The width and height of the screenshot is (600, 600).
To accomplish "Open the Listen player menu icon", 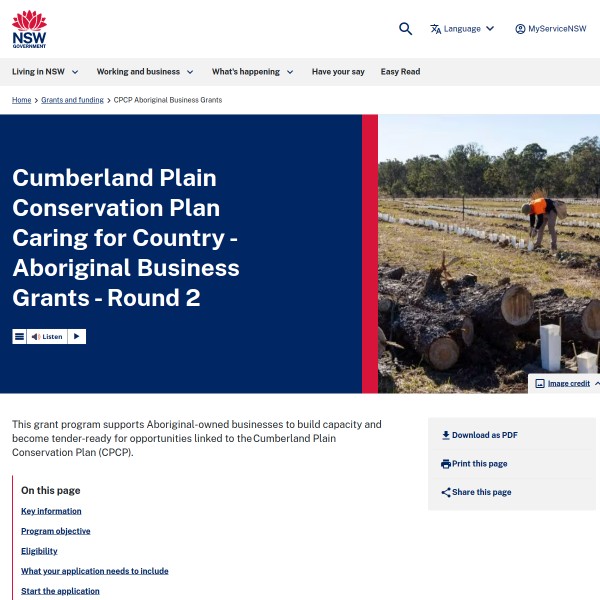I will tap(19, 337).
